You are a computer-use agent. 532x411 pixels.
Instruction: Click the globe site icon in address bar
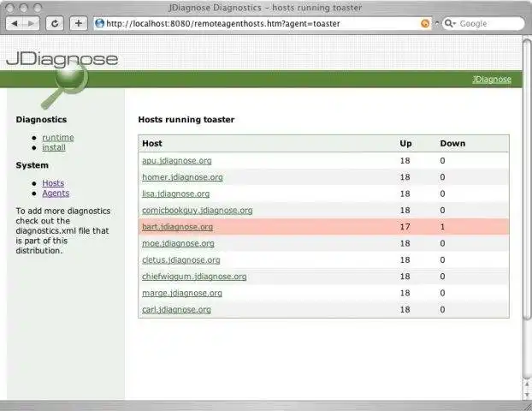click(99, 23)
